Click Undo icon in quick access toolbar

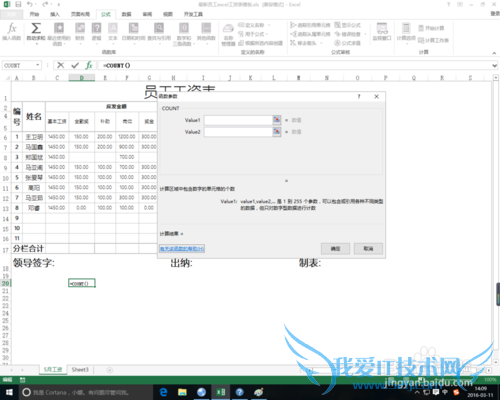29,5
